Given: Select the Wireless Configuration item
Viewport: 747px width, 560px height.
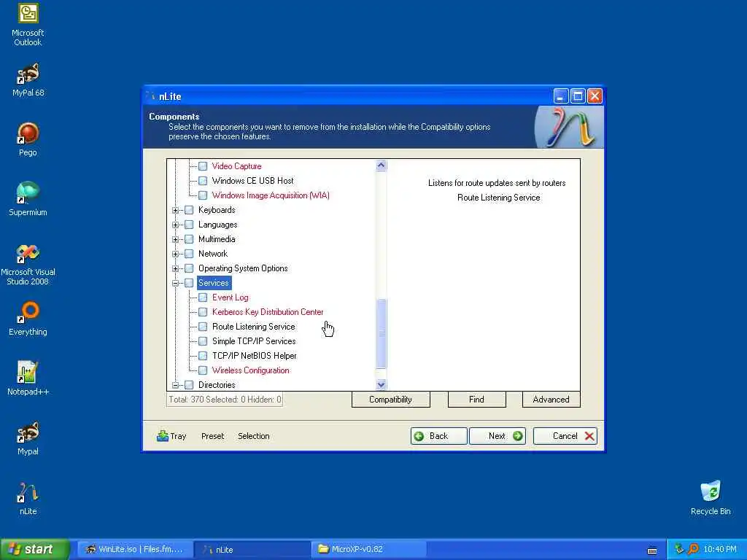Looking at the screenshot, I should (251, 370).
